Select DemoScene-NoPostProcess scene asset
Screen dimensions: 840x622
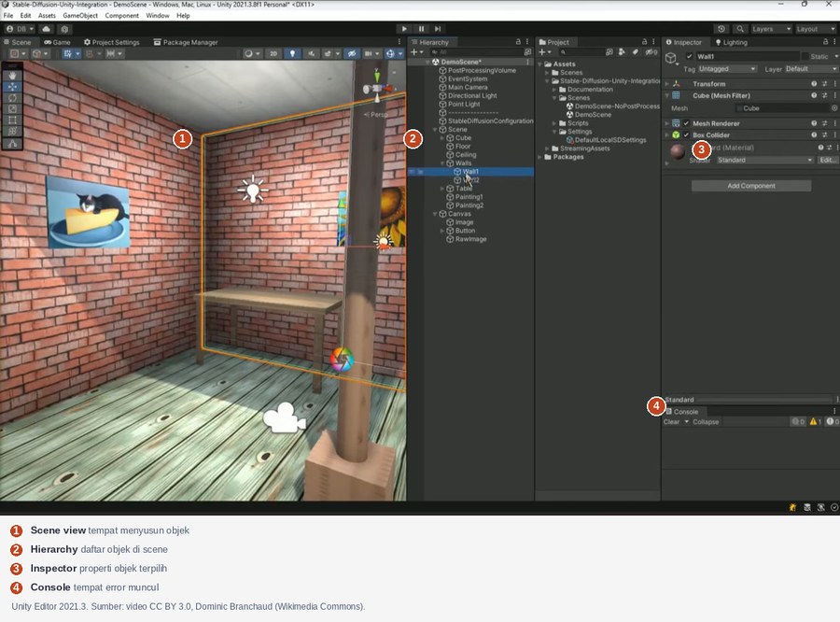click(x=613, y=106)
